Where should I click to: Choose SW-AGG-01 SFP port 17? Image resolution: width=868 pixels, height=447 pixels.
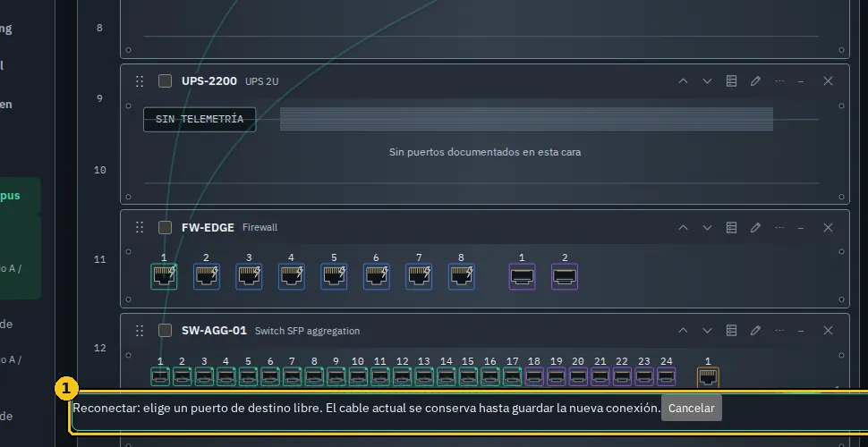[512, 376]
